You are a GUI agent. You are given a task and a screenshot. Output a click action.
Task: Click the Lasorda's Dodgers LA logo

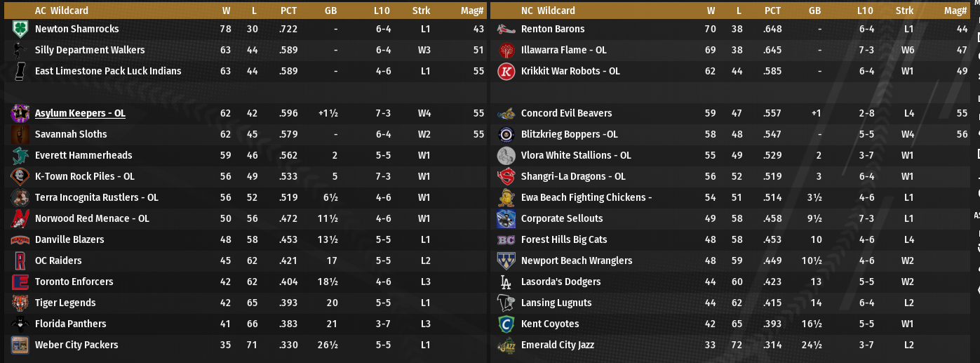[x=506, y=282]
